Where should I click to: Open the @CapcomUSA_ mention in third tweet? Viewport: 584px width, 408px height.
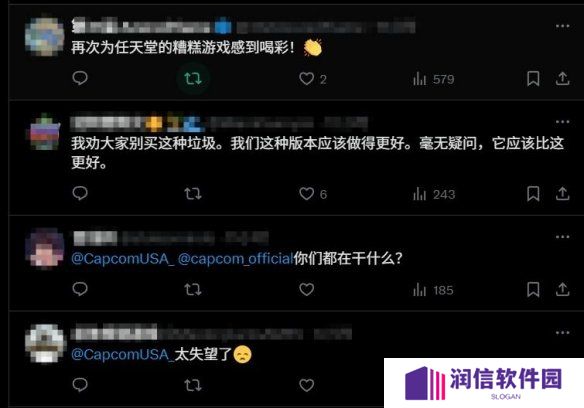123,259
